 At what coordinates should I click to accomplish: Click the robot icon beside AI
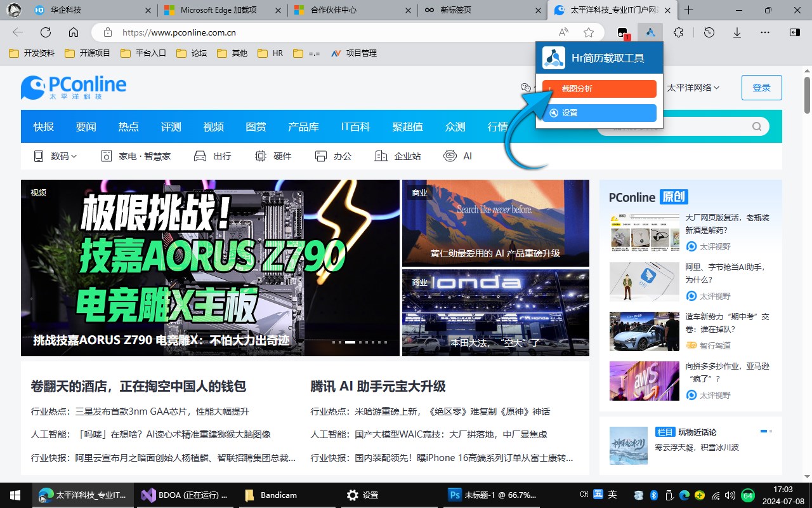point(450,156)
